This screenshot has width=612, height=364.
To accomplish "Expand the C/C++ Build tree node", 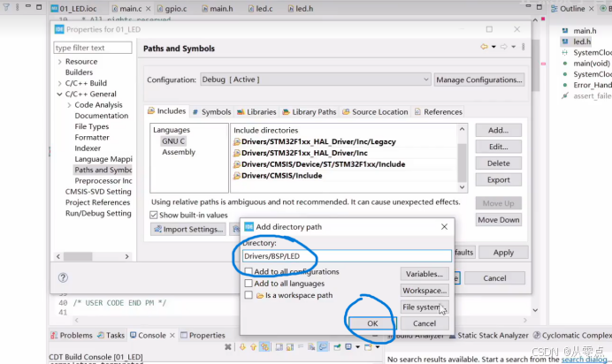I will (x=60, y=83).
